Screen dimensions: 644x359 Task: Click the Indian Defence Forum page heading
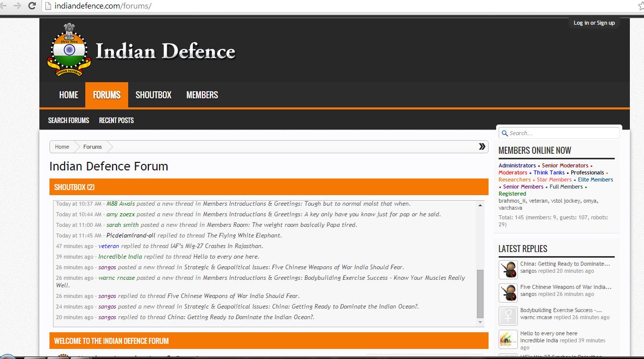(x=109, y=166)
